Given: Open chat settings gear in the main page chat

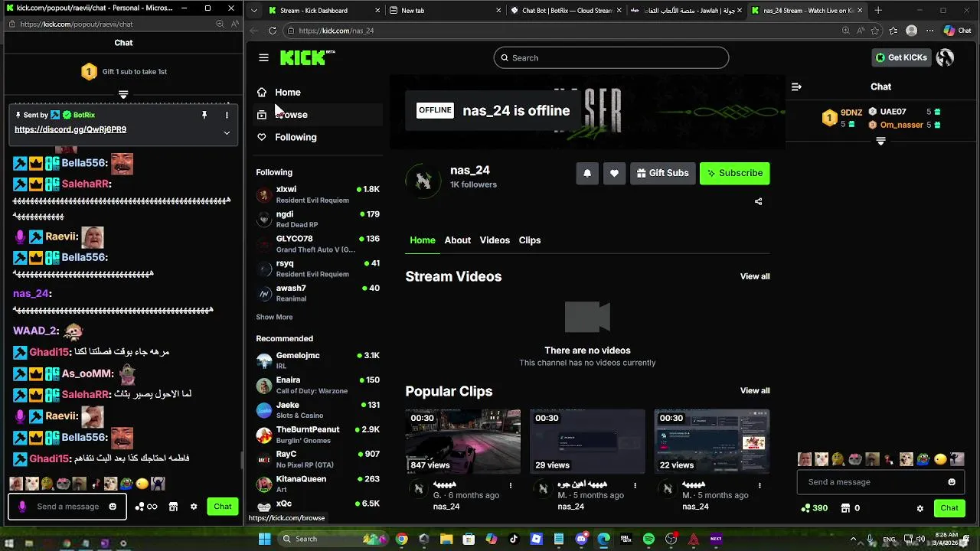Looking at the screenshot, I should point(920,508).
